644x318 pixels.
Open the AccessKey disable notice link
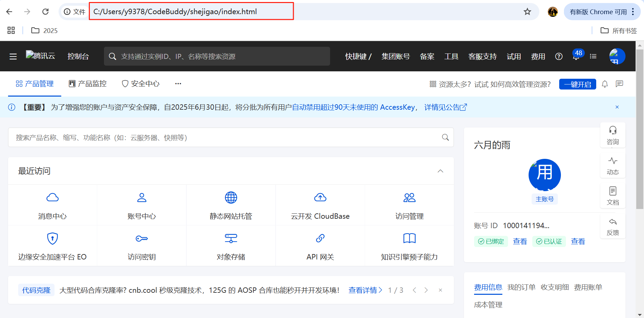click(x=353, y=107)
